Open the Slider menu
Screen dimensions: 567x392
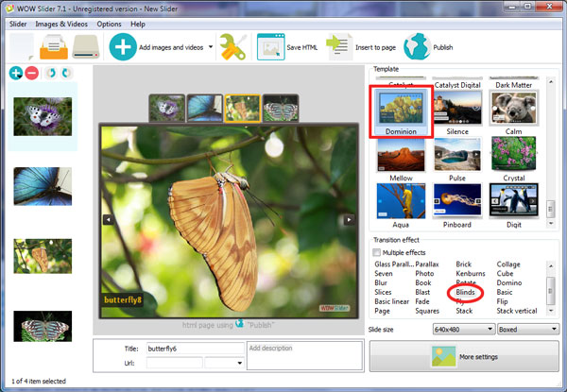click(x=18, y=25)
